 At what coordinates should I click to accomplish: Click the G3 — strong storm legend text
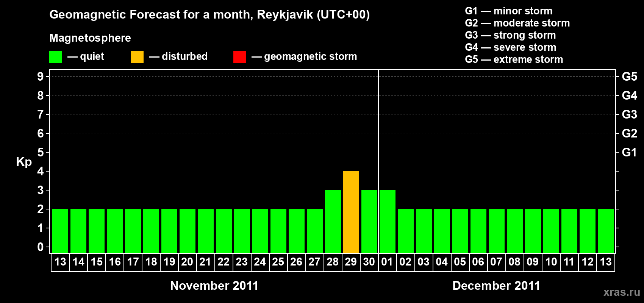510,35
